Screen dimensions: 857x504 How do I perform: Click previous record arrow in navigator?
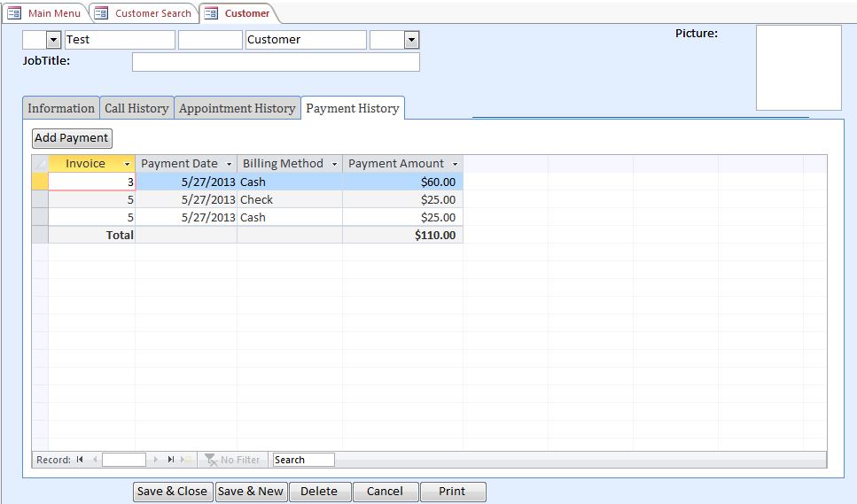94,460
